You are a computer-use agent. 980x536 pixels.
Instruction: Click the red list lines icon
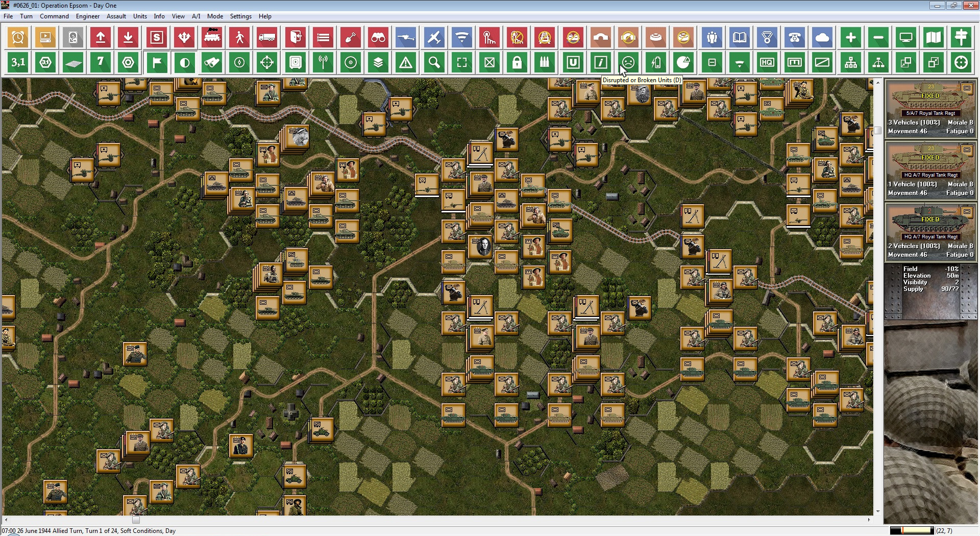(323, 37)
